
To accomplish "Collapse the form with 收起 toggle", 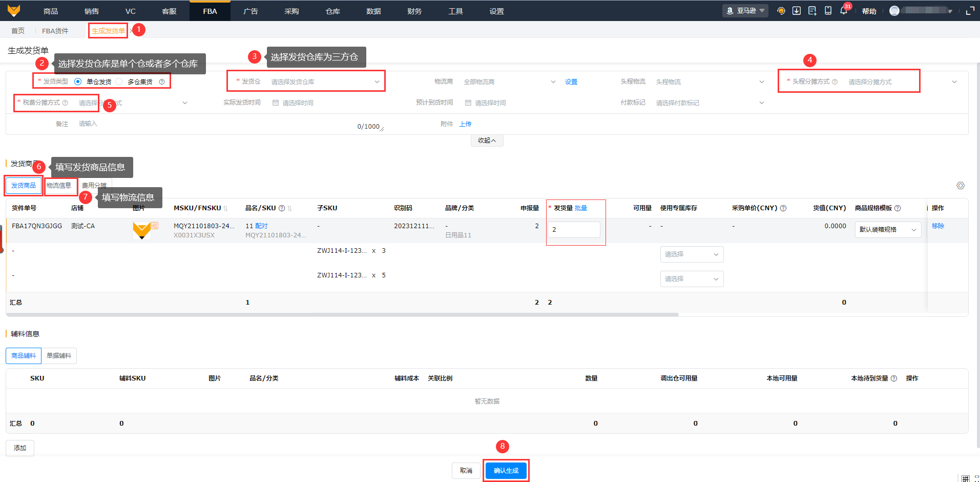I will (x=487, y=140).
